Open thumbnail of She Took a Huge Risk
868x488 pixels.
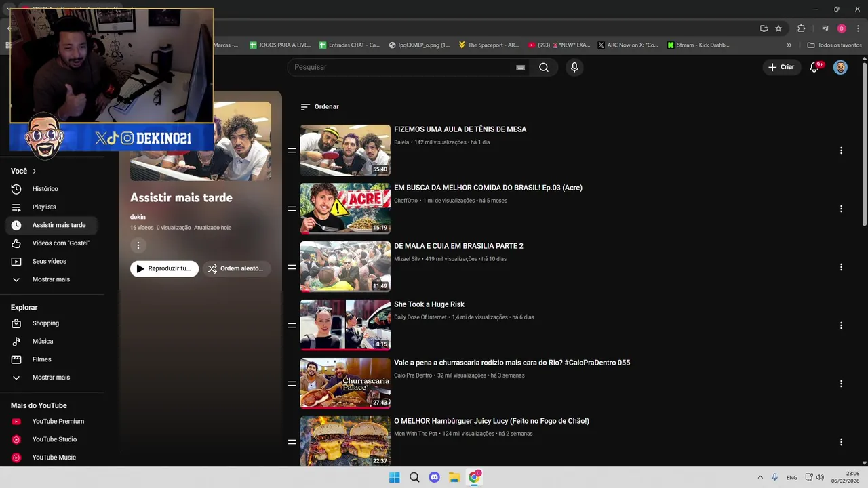point(345,325)
